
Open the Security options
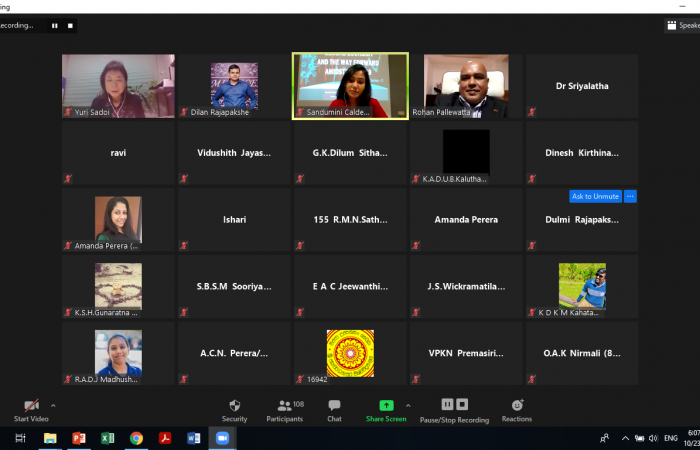(x=234, y=410)
